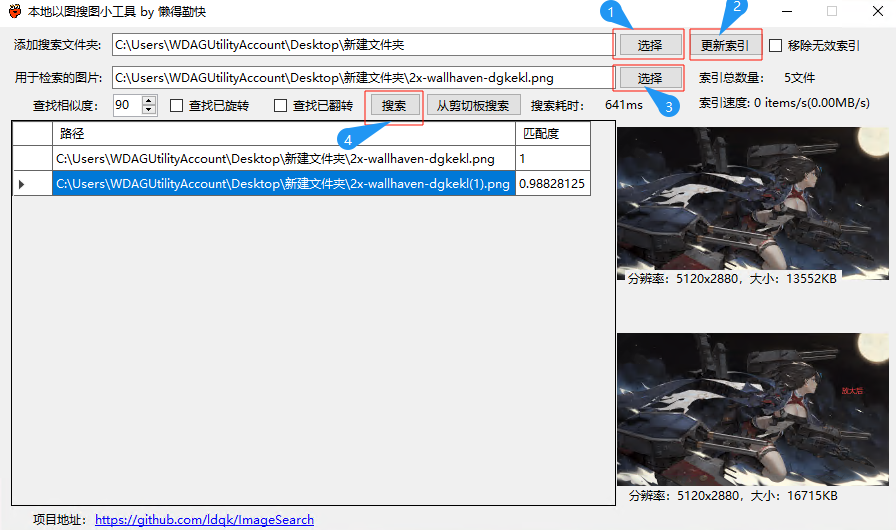The width and height of the screenshot is (896, 530).
Task: Click the top 分辨率 5120x2880 13552KB caption
Action: (x=732, y=279)
